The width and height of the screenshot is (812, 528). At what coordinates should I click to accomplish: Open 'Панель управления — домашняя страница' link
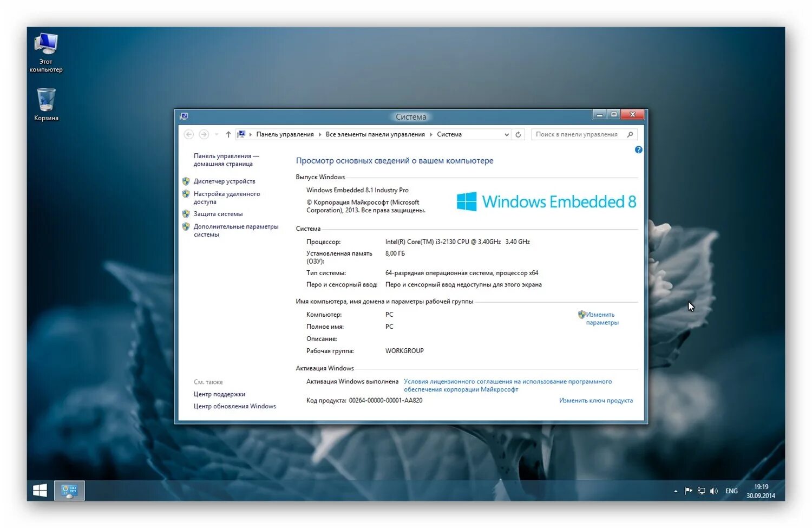point(226,160)
